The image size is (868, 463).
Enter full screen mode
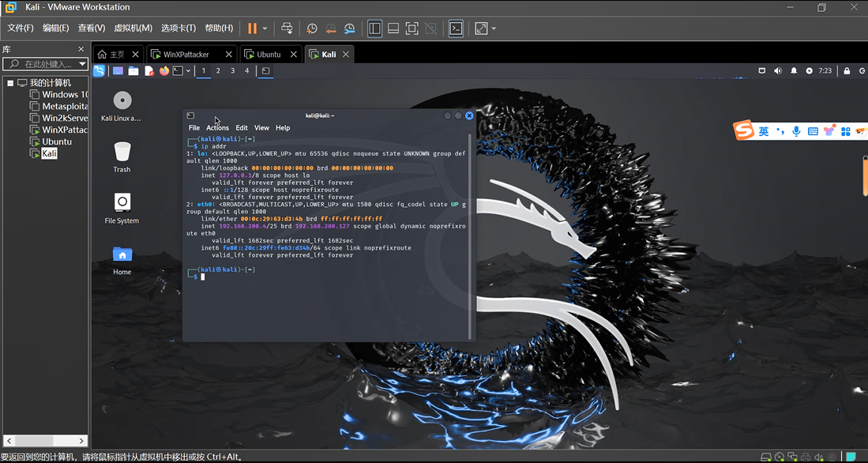pyautogui.click(x=411, y=28)
